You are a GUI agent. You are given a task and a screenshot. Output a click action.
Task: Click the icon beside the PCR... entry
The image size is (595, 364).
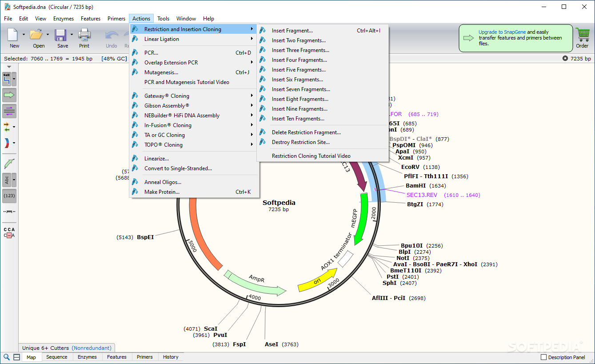[x=135, y=52]
